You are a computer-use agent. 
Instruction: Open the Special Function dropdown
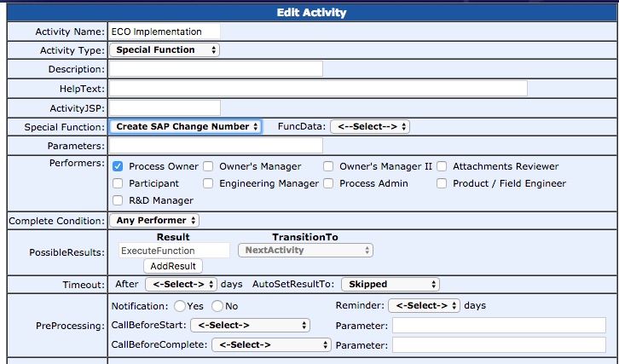coord(185,126)
